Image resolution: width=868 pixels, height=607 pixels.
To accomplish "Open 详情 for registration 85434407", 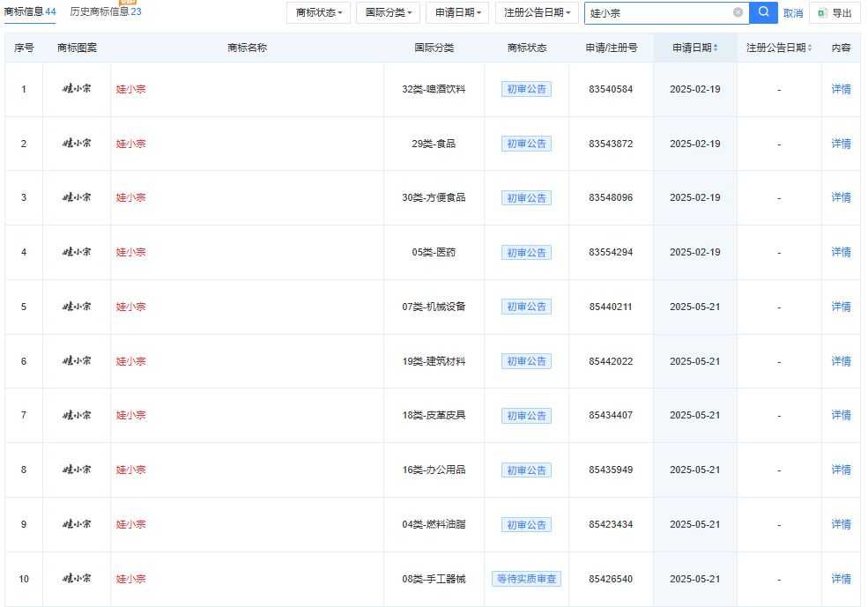I will tap(841, 415).
